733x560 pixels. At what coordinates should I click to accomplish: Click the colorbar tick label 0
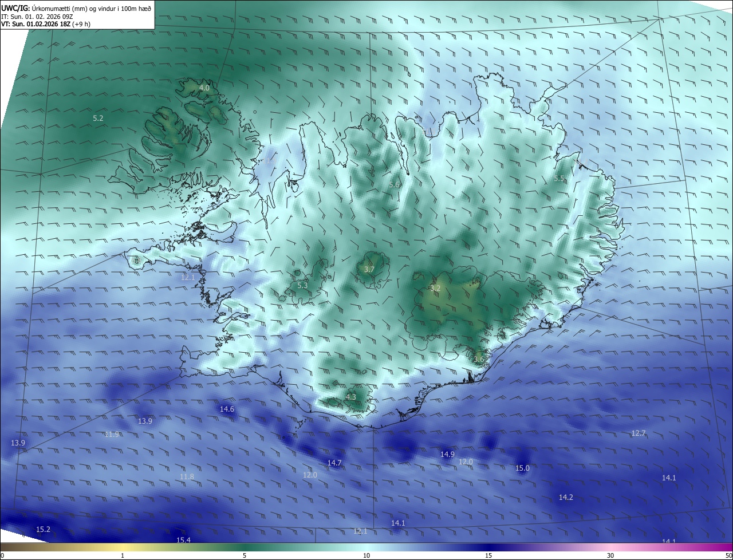tap(2, 555)
